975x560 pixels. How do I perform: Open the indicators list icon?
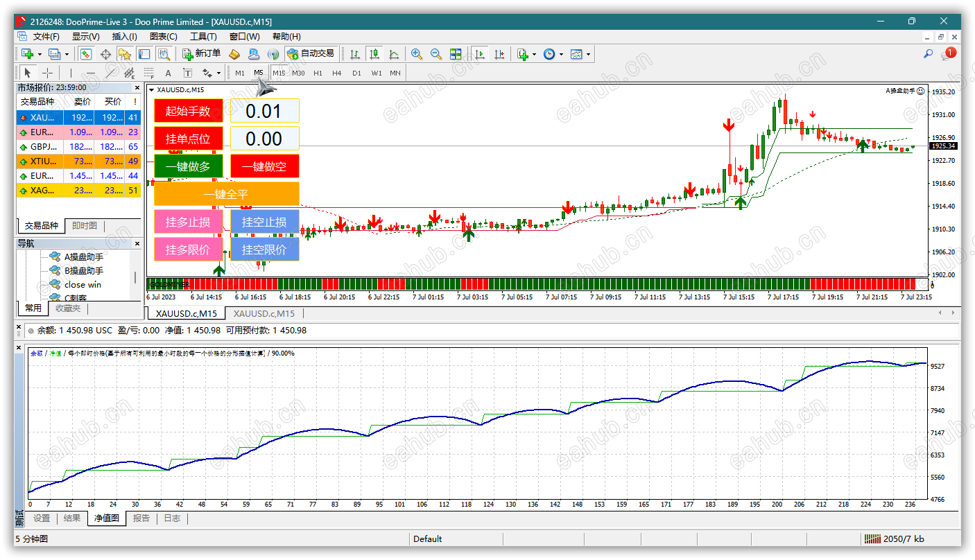[x=523, y=53]
